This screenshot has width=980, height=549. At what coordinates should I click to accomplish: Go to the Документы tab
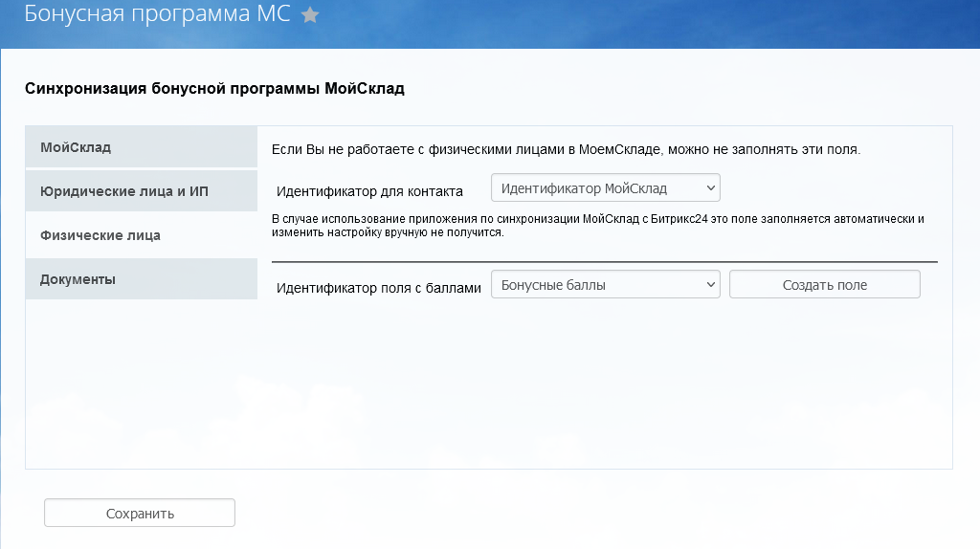pyautogui.click(x=142, y=279)
